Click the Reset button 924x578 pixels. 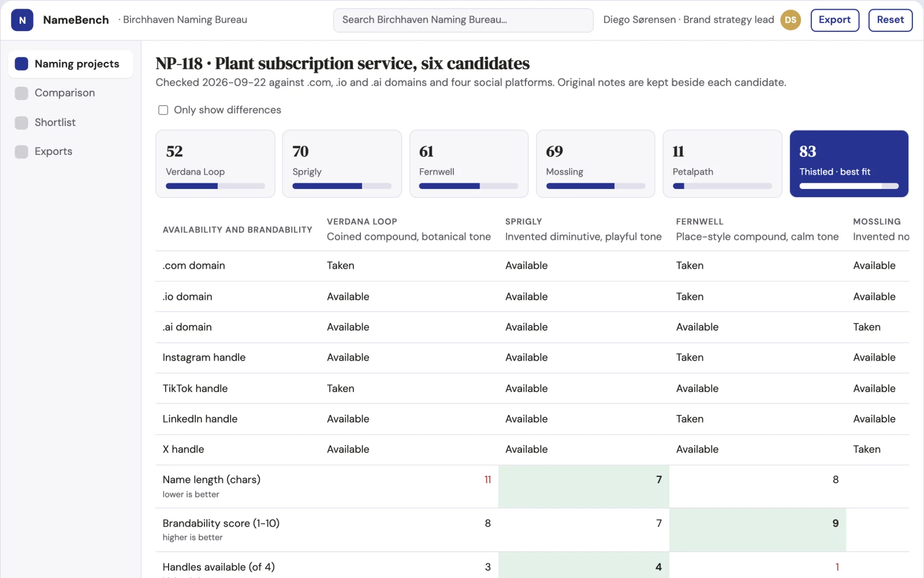coord(890,20)
